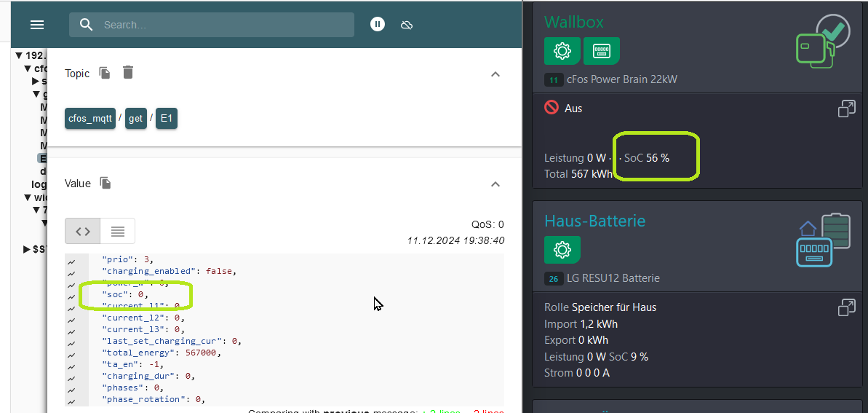Click the Total 567 kWh reading
This screenshot has width=868, height=413.
pos(578,174)
